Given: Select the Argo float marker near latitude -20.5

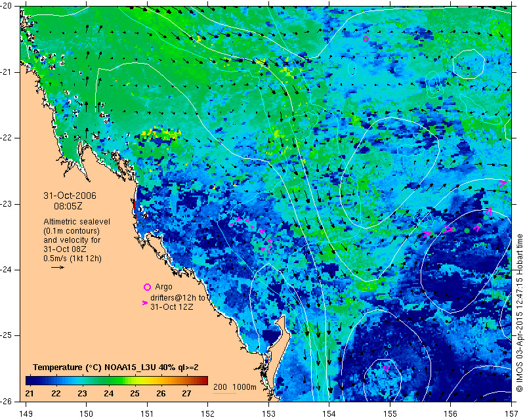Looking at the screenshot, I should click(x=366, y=39).
